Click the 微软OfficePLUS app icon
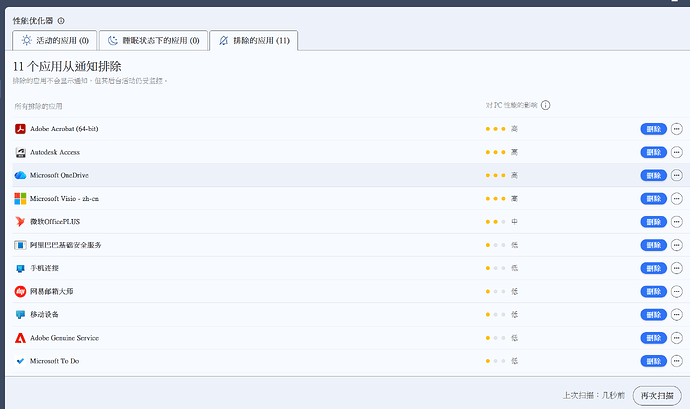The width and height of the screenshot is (690, 409). 20,221
